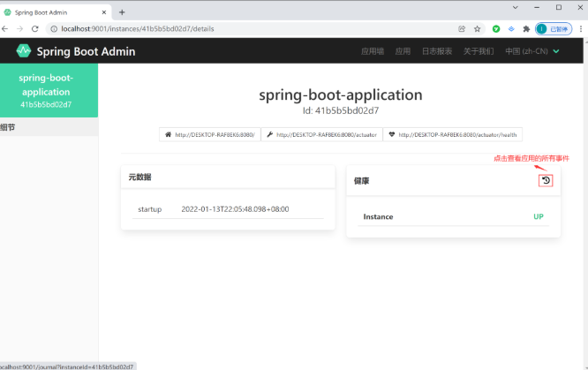Go back with the browser back arrow

pyautogui.click(x=5, y=29)
